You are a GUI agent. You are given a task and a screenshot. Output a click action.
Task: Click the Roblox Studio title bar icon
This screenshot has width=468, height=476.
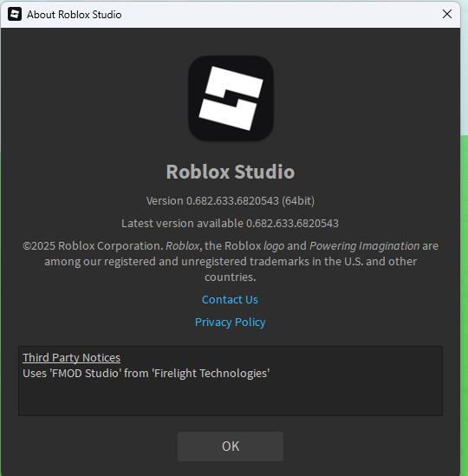click(15, 14)
